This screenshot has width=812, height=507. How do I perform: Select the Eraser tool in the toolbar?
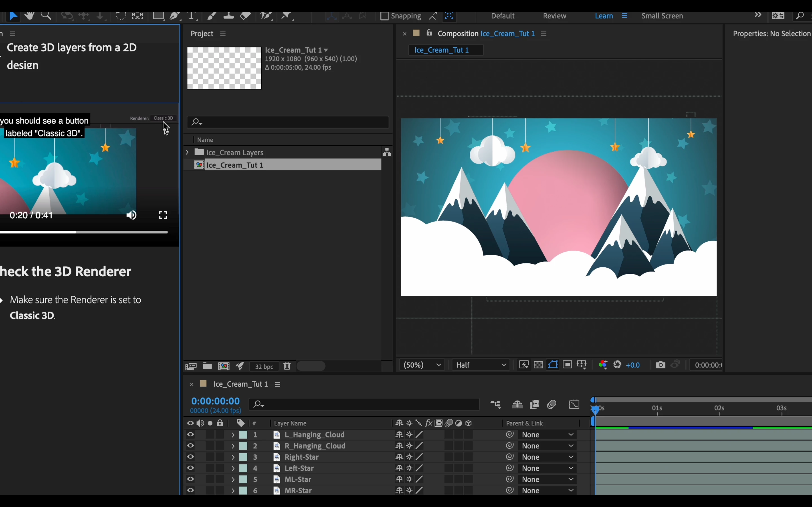point(246,16)
